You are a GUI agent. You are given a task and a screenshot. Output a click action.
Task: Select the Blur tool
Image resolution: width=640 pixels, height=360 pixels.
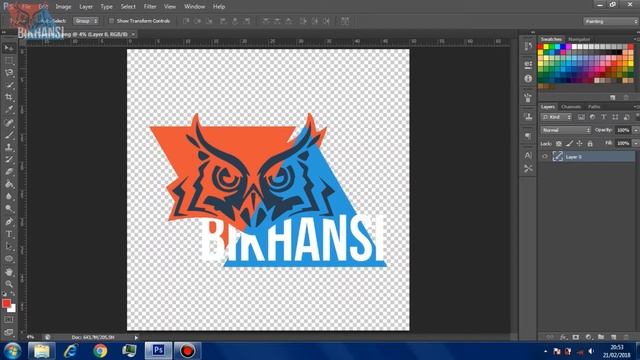9,197
